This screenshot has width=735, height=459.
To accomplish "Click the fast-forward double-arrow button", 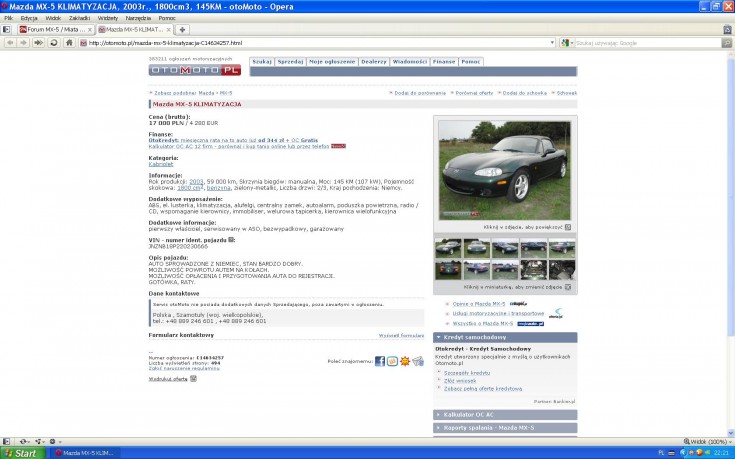I will (x=38, y=43).
